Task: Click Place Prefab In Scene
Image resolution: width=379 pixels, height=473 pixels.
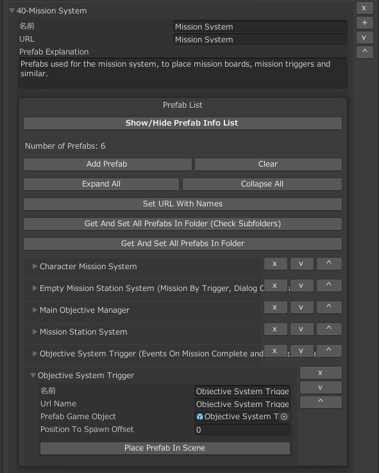Action: pos(165,448)
